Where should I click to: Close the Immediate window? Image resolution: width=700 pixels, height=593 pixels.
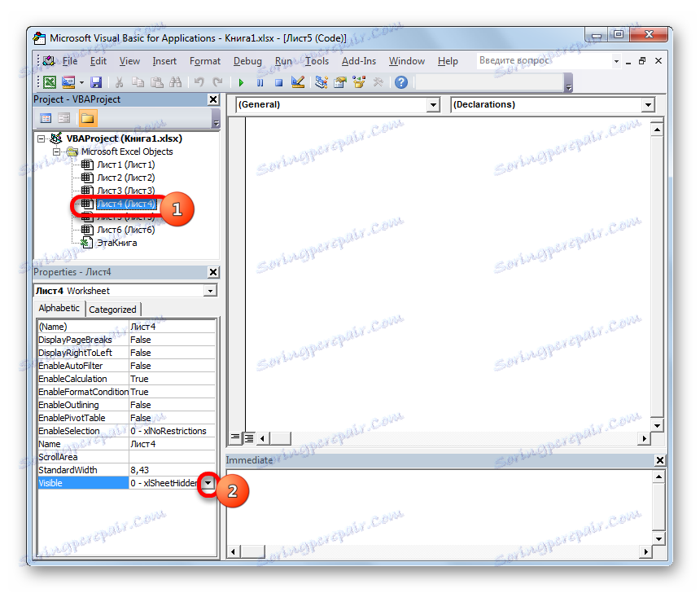660,460
